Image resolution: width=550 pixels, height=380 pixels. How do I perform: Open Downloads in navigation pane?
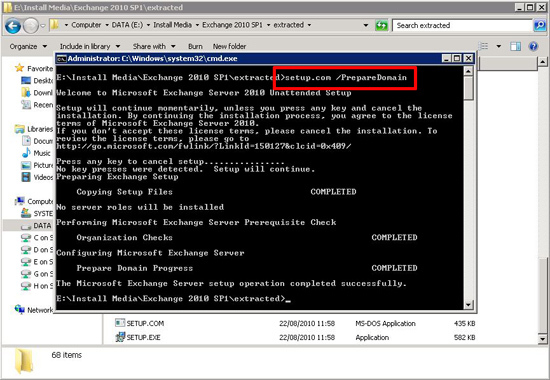coord(37,93)
